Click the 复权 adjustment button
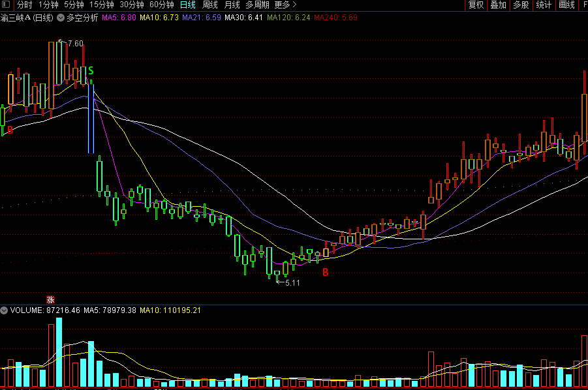 [476, 5]
